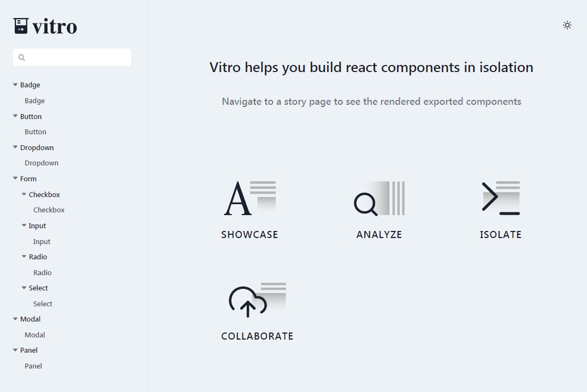Collapse the Modal tree group
This screenshot has height=392, width=587.
click(x=15, y=319)
